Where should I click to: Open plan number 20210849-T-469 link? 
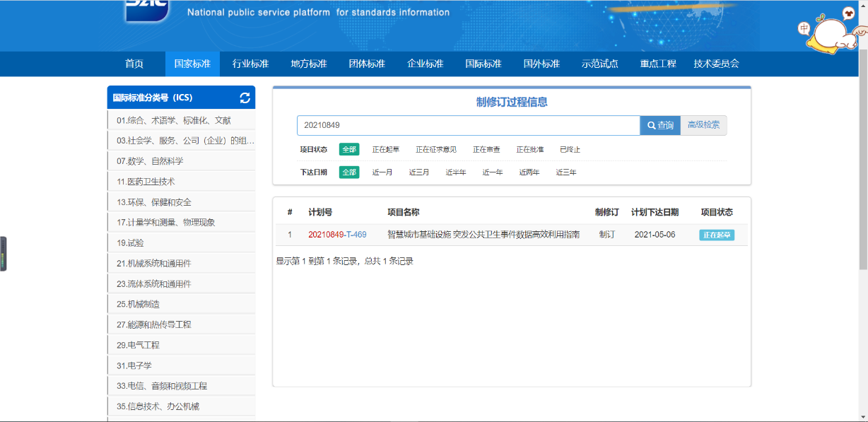coord(337,235)
